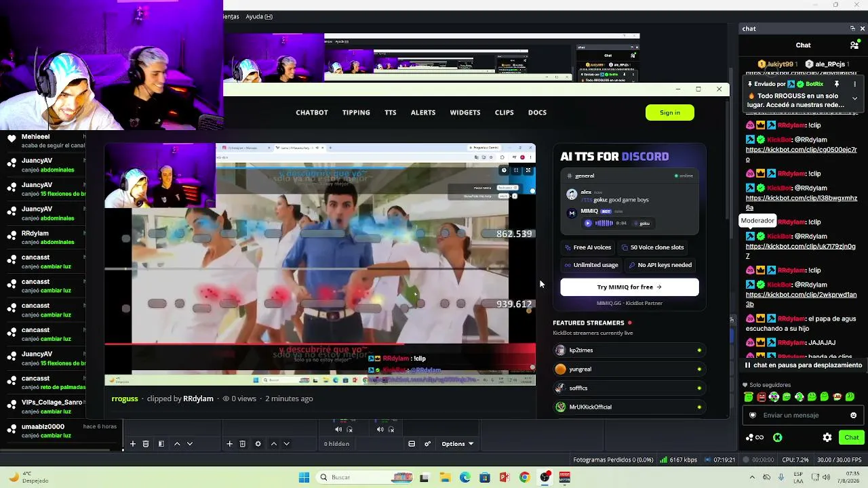Open the Options dropdown
Viewport: 868px width, 488px height.
click(458, 444)
